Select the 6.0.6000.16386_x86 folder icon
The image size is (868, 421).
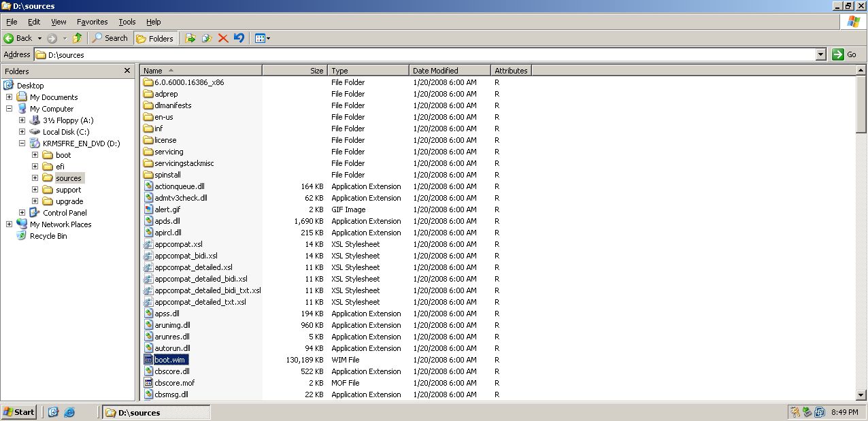point(149,82)
